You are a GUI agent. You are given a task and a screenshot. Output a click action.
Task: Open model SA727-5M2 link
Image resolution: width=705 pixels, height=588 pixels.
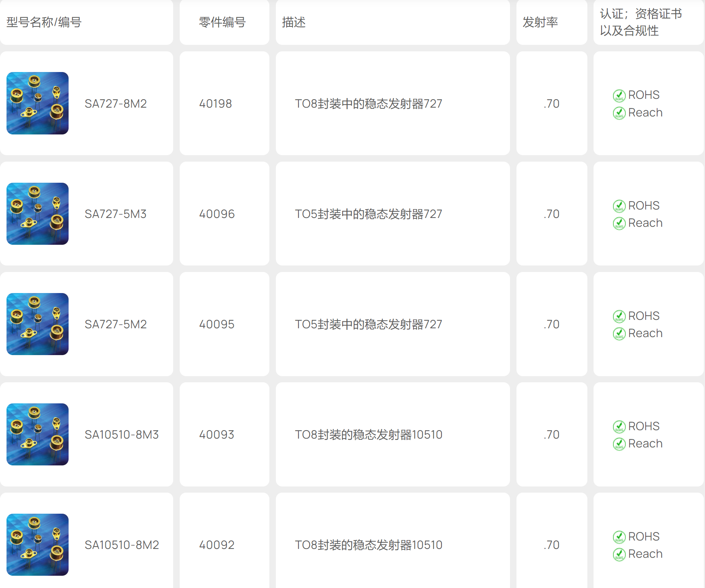click(116, 324)
